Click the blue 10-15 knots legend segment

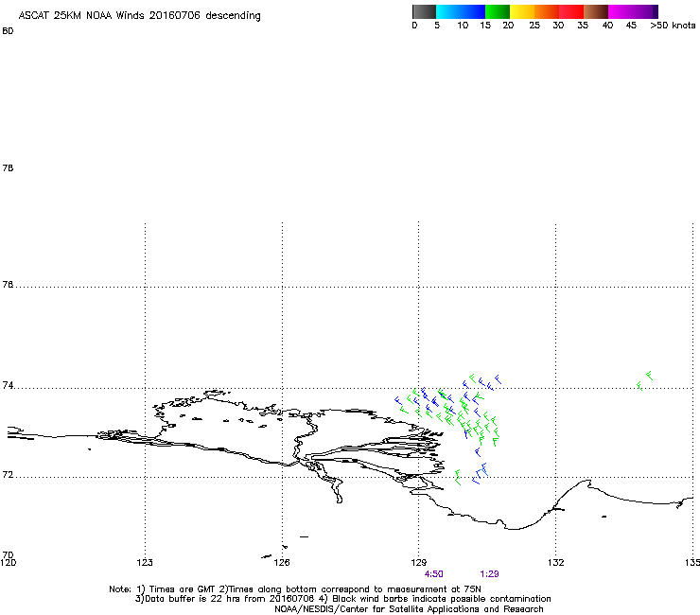pyautogui.click(x=473, y=11)
